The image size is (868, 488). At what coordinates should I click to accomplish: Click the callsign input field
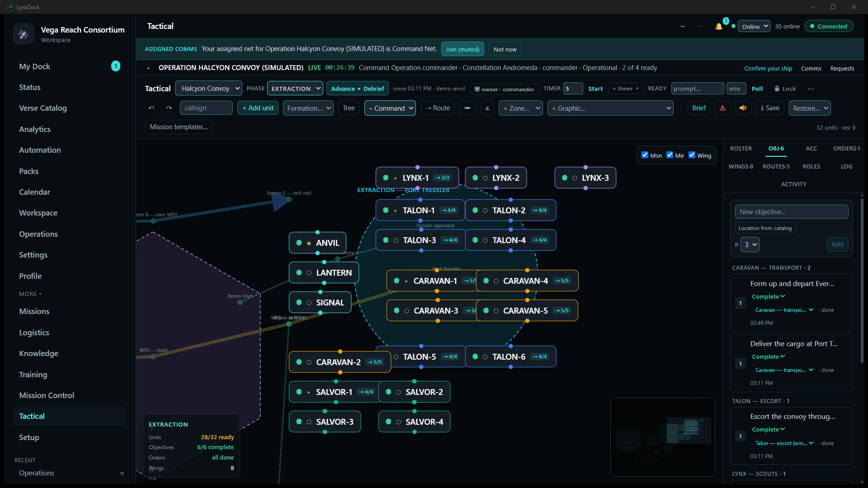tap(206, 108)
